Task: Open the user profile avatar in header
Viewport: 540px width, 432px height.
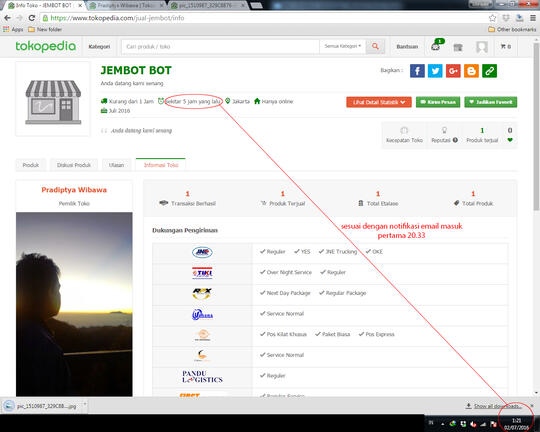Action: click(x=481, y=47)
